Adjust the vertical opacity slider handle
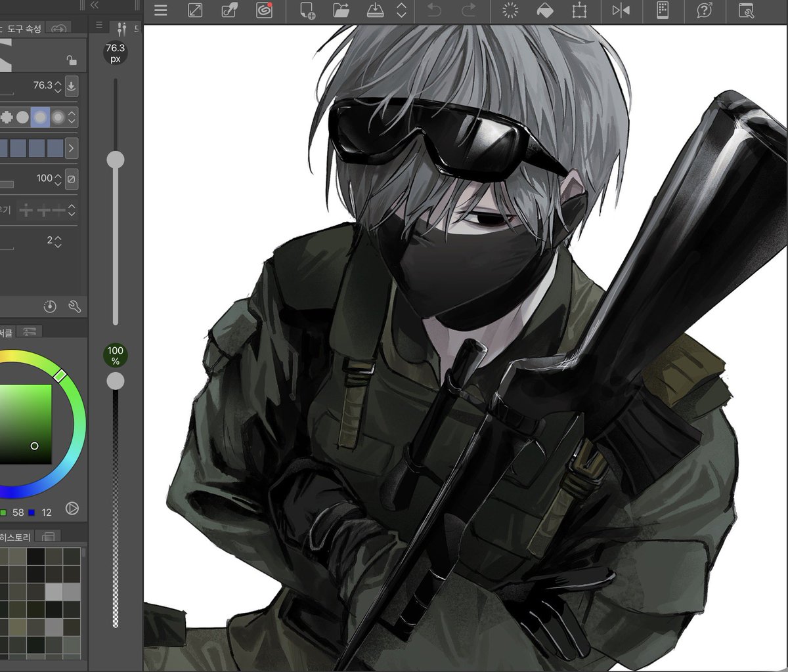Screen dimensions: 788x672 (116, 381)
